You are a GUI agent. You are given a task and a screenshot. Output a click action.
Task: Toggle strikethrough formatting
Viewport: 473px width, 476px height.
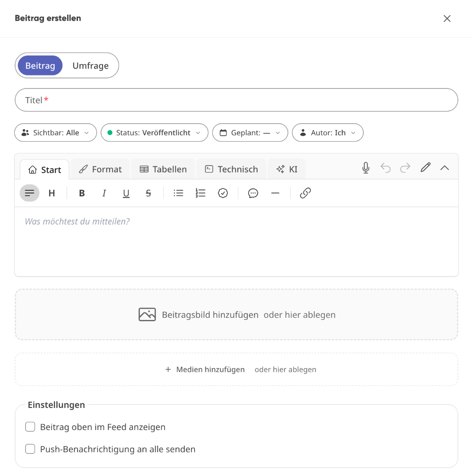149,193
